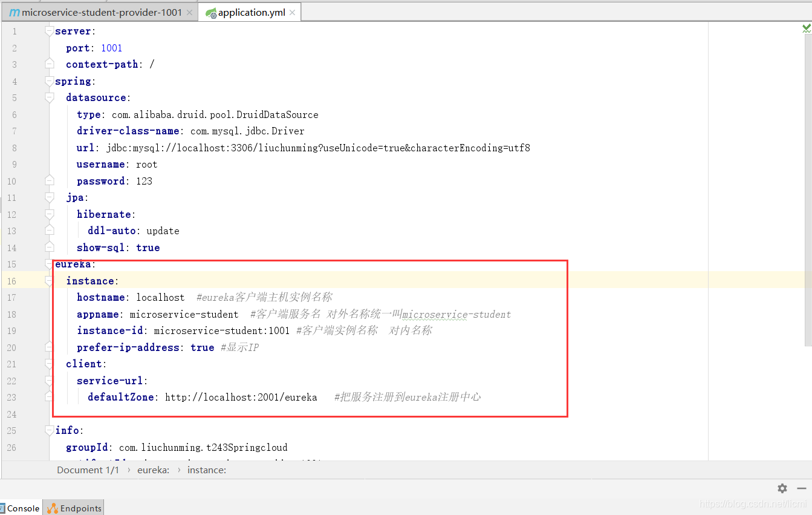Click the hostname value localhost
Image resolution: width=812 pixels, height=515 pixels.
(x=160, y=297)
